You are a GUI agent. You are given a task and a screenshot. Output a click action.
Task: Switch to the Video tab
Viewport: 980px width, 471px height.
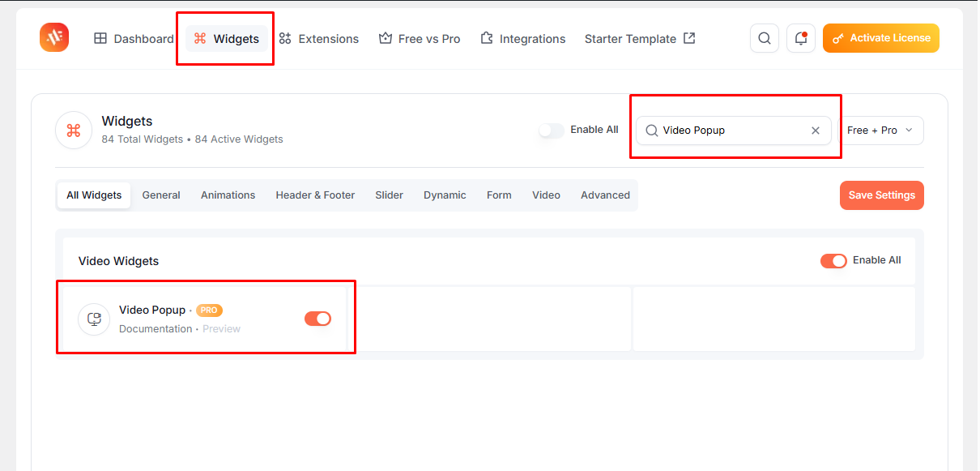click(546, 195)
